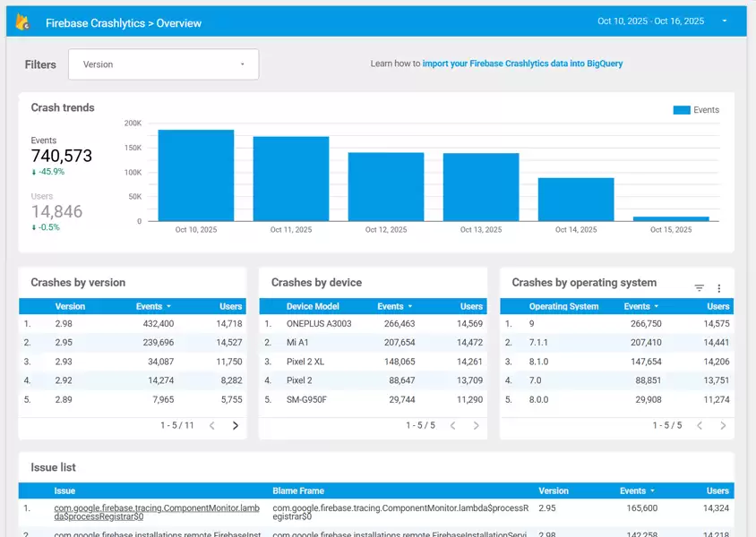
Task: Go to next page of Crashes by version table
Action: point(235,425)
